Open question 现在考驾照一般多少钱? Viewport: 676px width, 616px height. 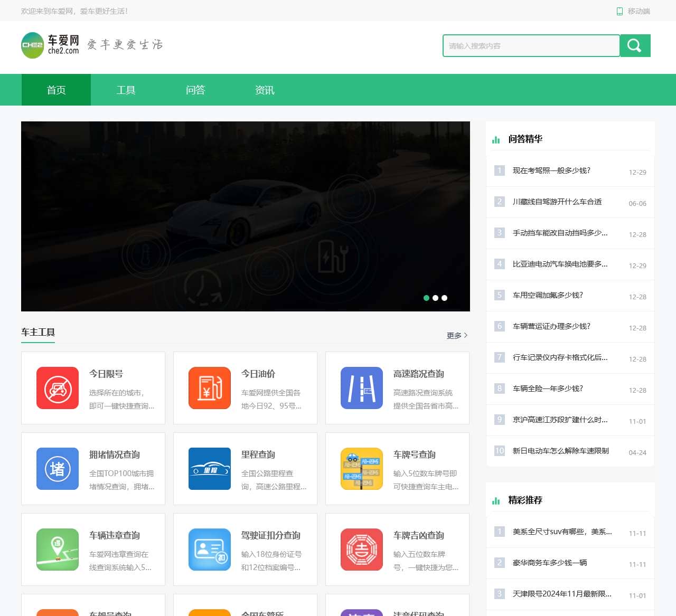pos(551,170)
